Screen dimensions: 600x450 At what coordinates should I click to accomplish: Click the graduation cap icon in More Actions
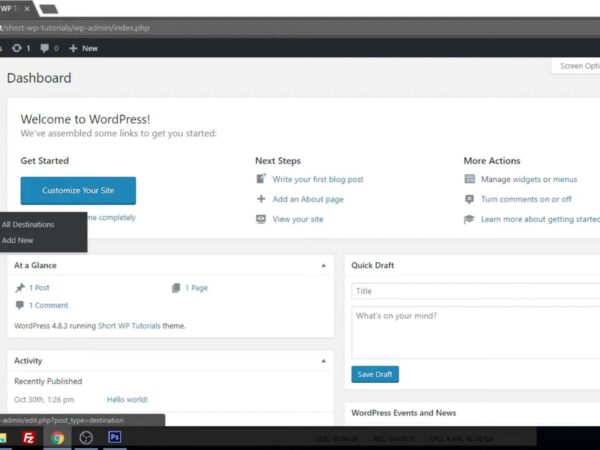click(469, 219)
